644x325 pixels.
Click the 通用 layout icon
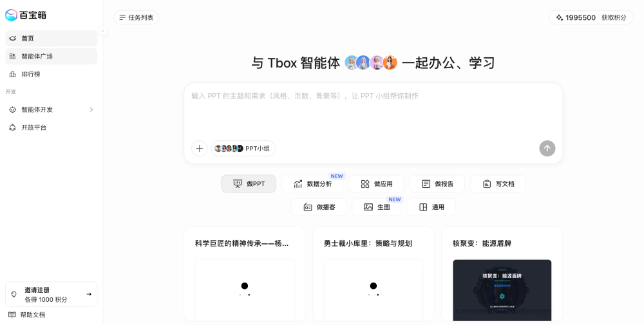[423, 207]
